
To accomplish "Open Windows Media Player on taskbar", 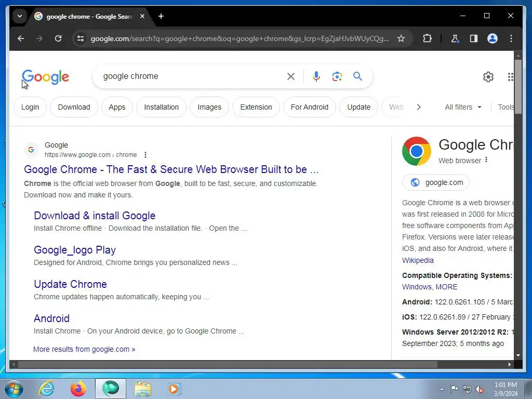I will [175, 389].
